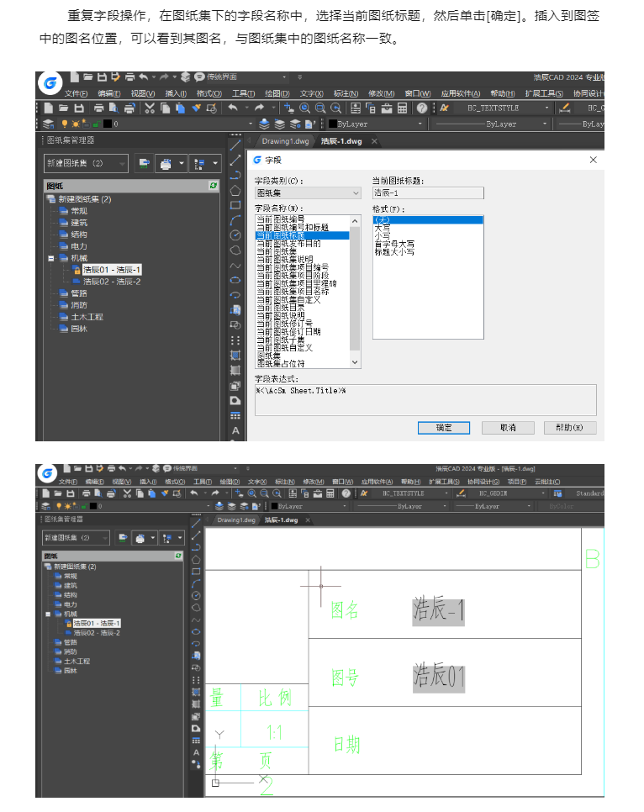Click the GstarCAD logo button in the title-block screenshot
This screenshot has width=644, height=812.
(x=47, y=472)
